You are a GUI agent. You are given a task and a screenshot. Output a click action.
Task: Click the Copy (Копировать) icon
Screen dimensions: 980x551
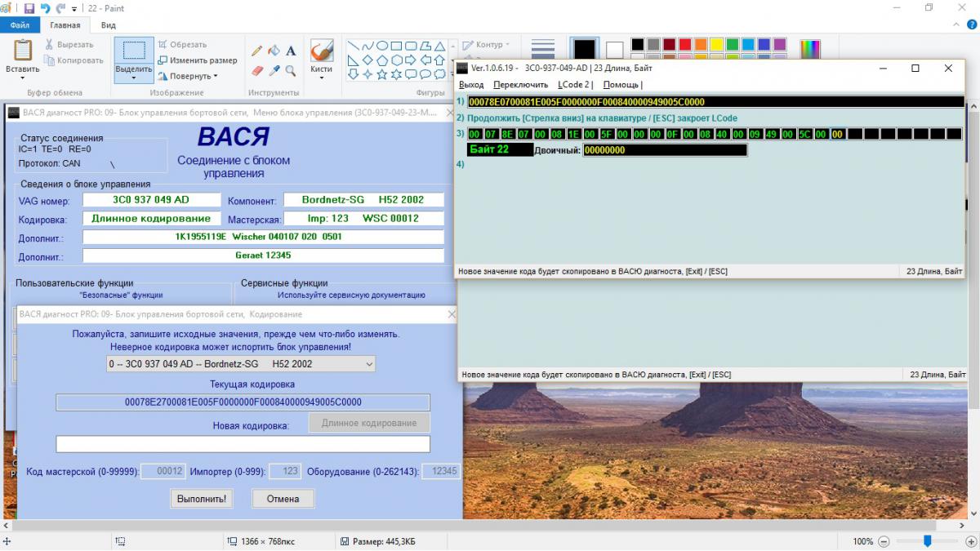coord(50,60)
